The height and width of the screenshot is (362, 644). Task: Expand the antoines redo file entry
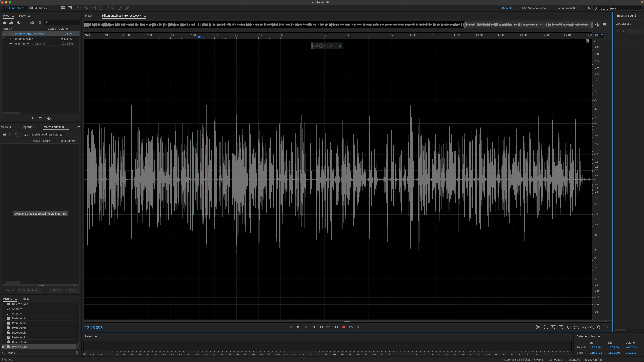click(4, 39)
